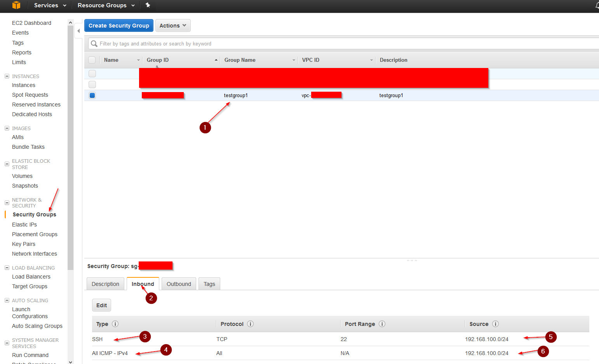The width and height of the screenshot is (599, 364).
Task: Open AMIs page
Action: click(18, 137)
